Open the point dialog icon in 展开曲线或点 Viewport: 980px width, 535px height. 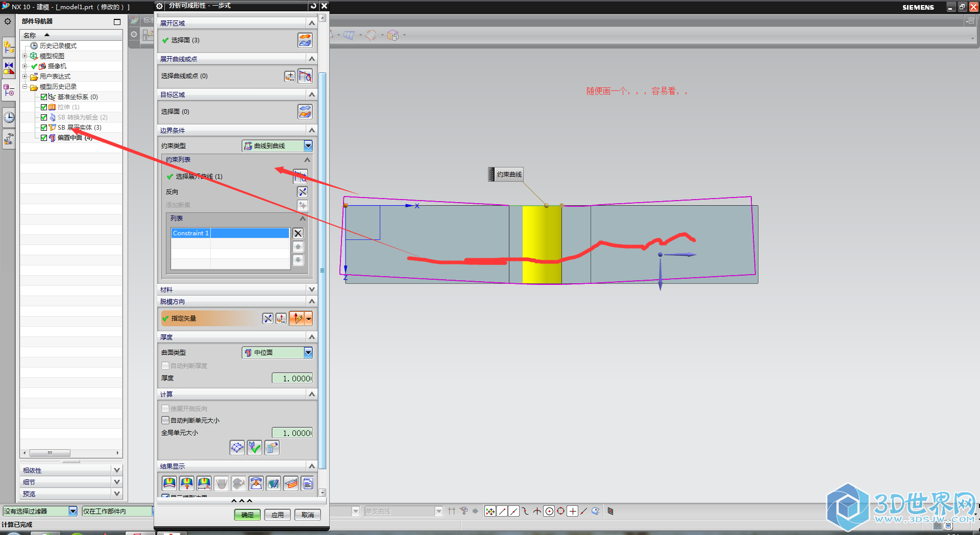point(289,76)
